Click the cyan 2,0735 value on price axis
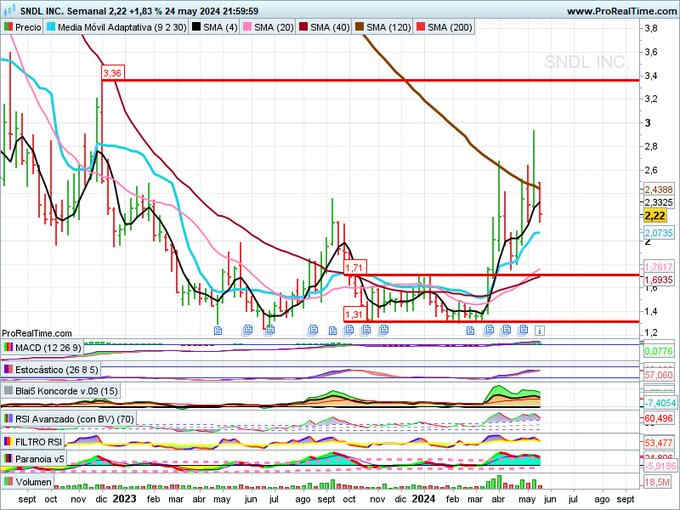This screenshot has height=510, width=680. [x=658, y=233]
